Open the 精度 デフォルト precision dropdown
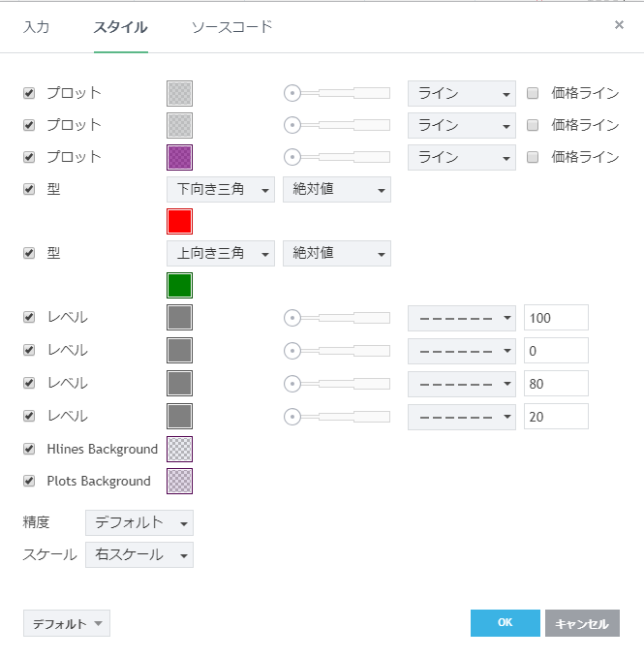This screenshot has width=644, height=659. [139, 523]
